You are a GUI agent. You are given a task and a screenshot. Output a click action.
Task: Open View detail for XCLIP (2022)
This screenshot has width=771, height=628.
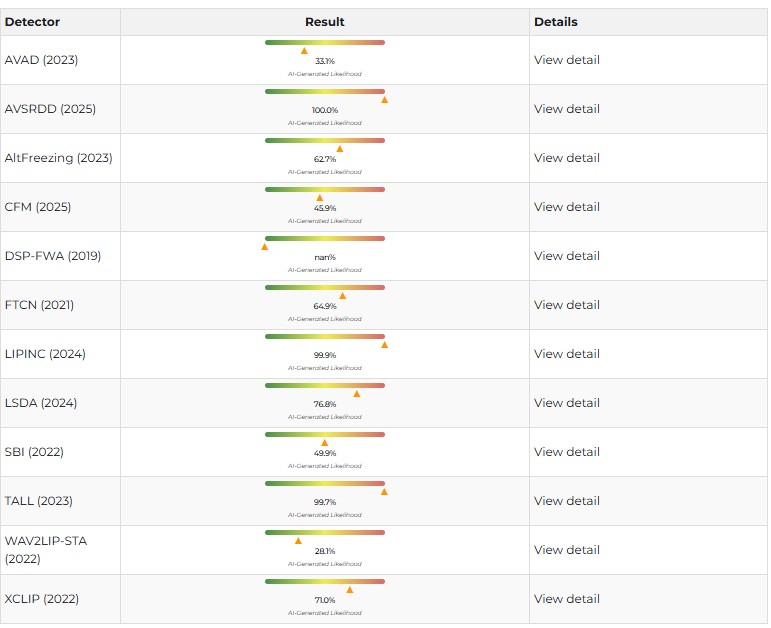(566, 599)
